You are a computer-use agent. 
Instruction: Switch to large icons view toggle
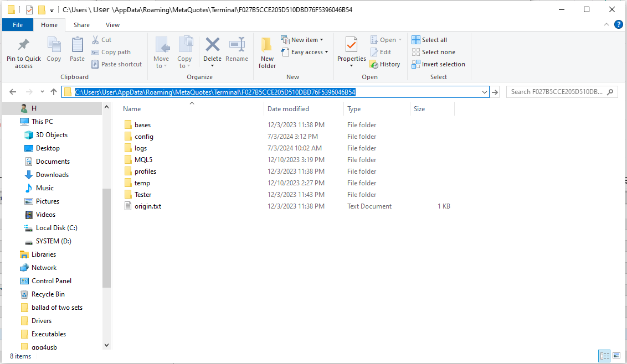coord(616,356)
